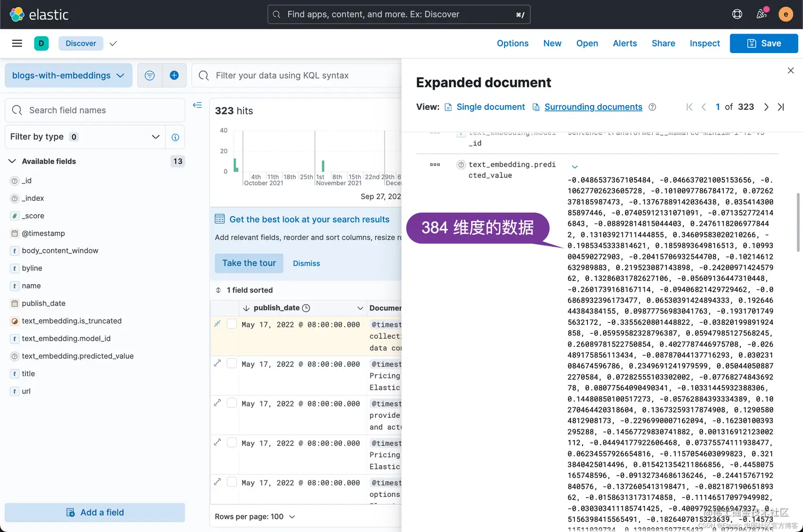This screenshot has height=532, width=803.
Task: Click Inspect in the top menu
Action: click(705, 44)
